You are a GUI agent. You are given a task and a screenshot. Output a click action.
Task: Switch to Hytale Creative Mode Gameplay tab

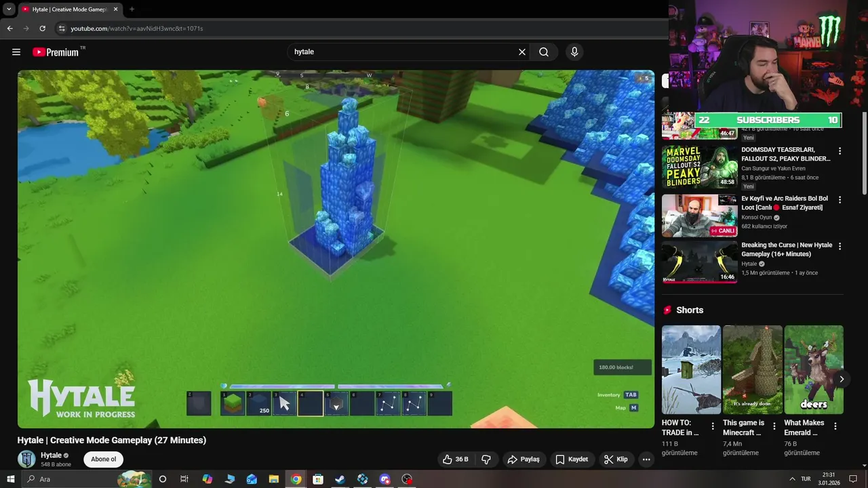pyautogui.click(x=69, y=9)
